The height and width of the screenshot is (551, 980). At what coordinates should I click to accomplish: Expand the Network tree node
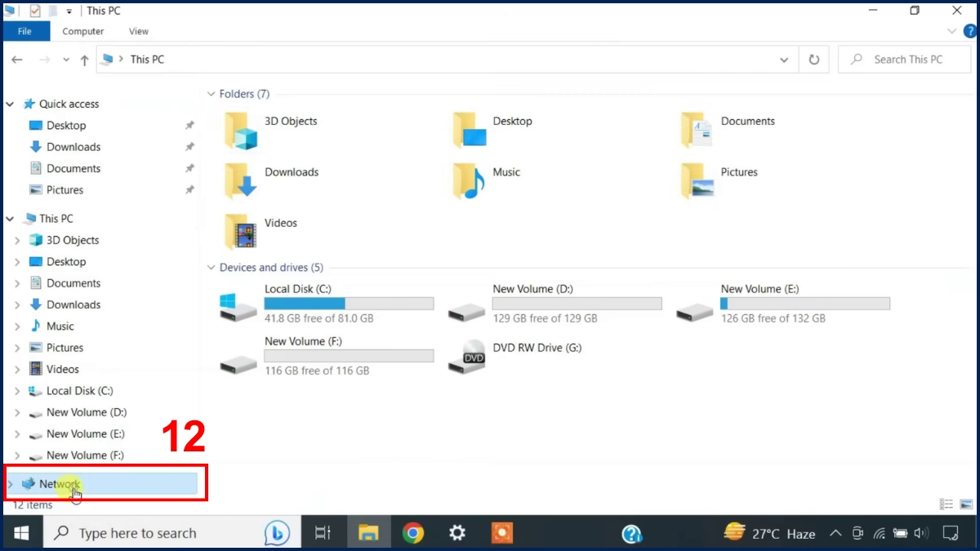(x=11, y=484)
